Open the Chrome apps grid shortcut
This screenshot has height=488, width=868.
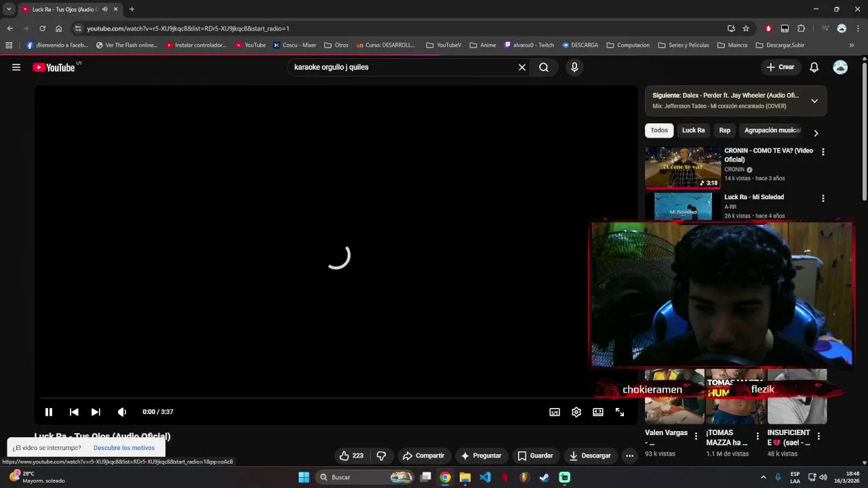tap(9, 45)
